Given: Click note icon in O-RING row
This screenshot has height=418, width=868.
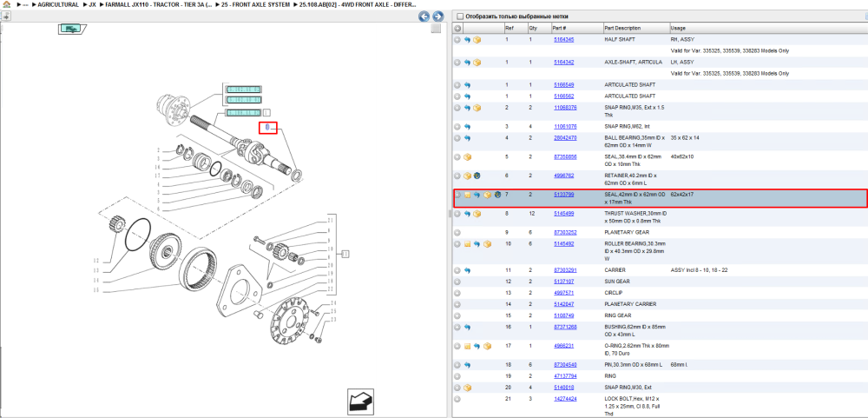Looking at the screenshot, I should pos(467,346).
